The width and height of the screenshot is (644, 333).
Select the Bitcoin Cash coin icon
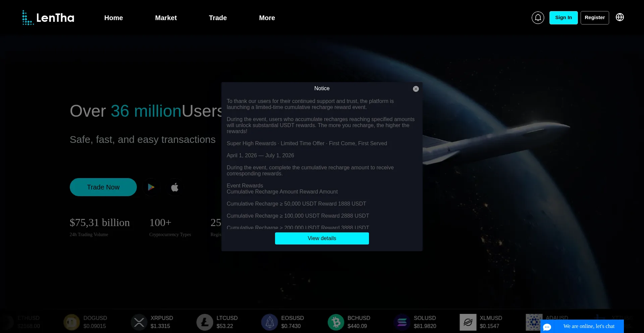point(336,322)
